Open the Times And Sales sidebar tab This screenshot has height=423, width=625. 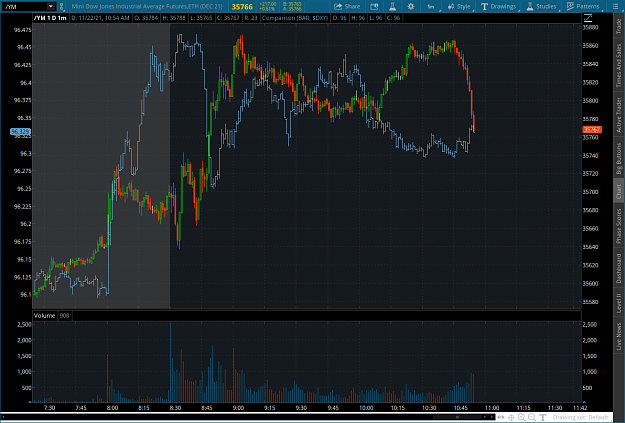[x=619, y=66]
